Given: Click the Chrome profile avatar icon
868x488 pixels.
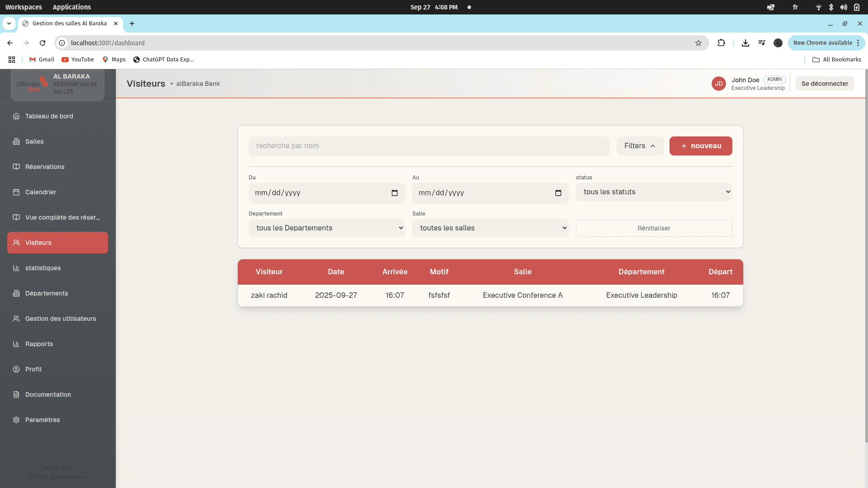Looking at the screenshot, I should coord(778,43).
